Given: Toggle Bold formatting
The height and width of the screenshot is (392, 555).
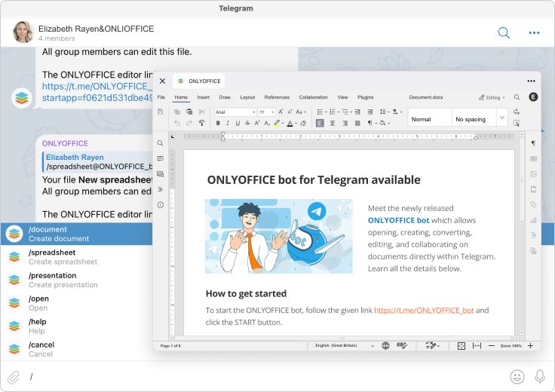Looking at the screenshot, I should pyautogui.click(x=218, y=123).
